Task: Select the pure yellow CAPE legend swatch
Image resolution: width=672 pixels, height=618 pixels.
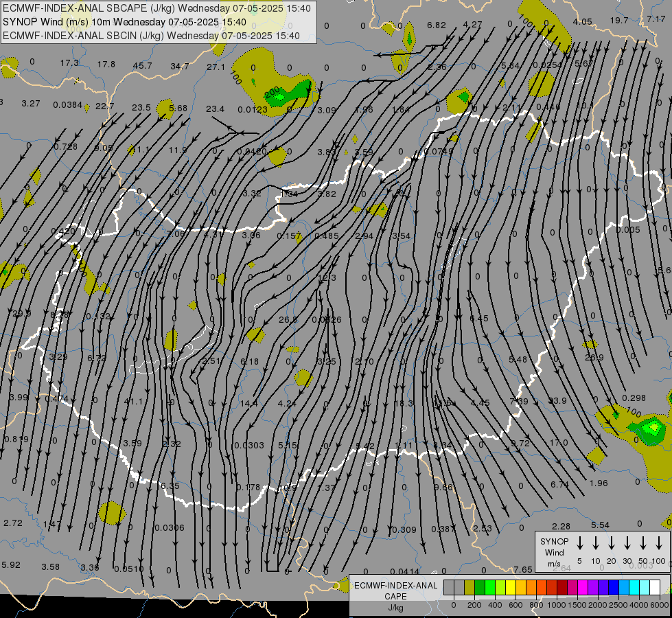Action: [511, 587]
